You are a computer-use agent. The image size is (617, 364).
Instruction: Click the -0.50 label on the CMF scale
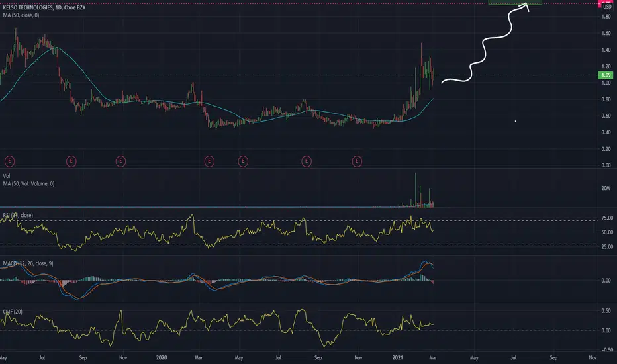pyautogui.click(x=606, y=350)
